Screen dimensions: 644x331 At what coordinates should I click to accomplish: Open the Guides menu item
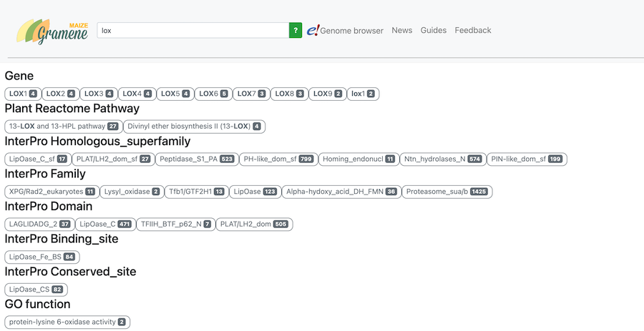434,31
